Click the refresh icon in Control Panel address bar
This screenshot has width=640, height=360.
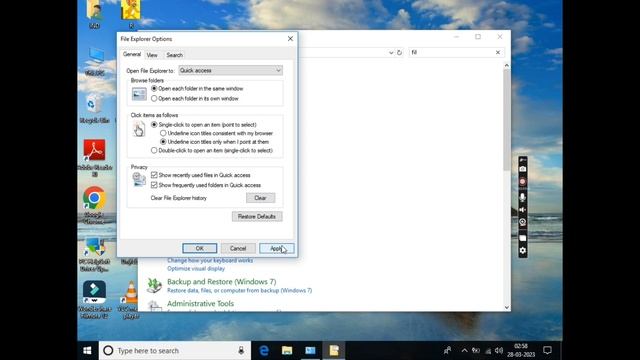[x=399, y=53]
